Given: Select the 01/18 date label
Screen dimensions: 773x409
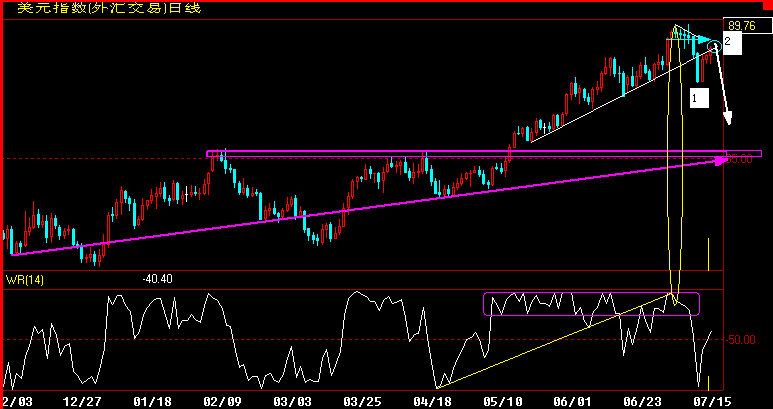Looking at the screenshot, I should tap(152, 402).
